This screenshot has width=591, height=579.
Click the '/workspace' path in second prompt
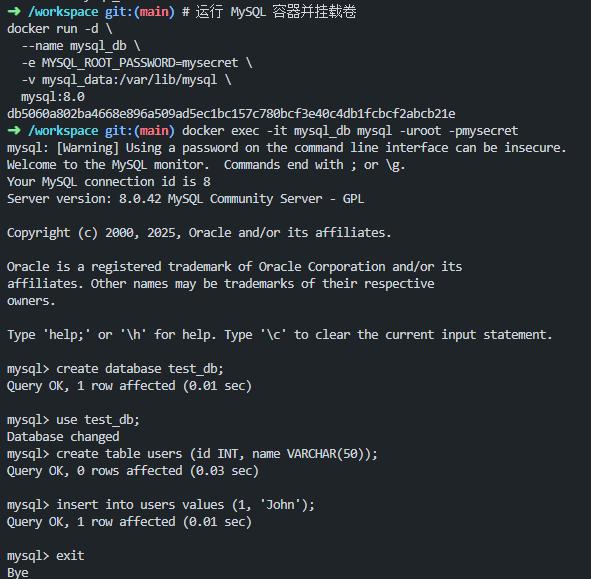pyautogui.click(x=63, y=131)
